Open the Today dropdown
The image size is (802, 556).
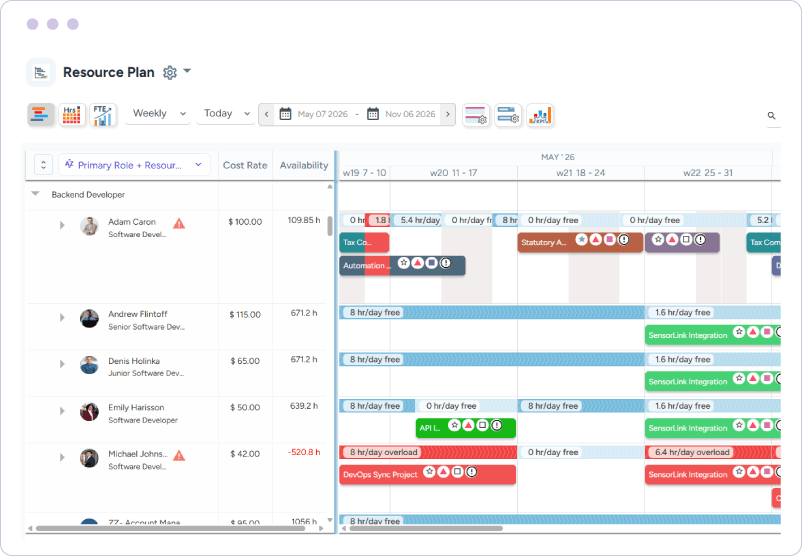[x=225, y=114]
